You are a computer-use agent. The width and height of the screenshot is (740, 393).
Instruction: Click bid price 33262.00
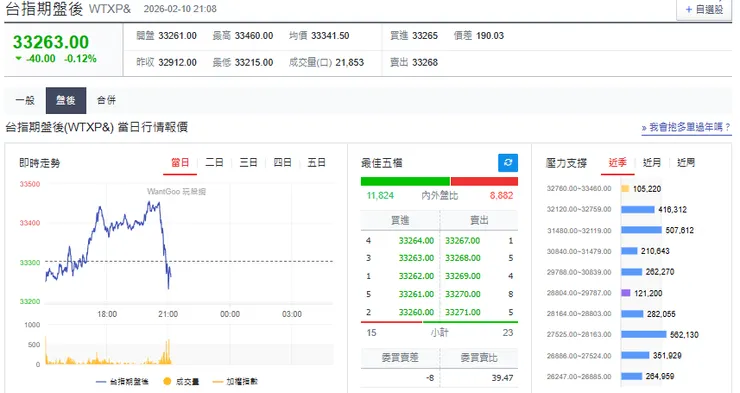pyautogui.click(x=416, y=276)
